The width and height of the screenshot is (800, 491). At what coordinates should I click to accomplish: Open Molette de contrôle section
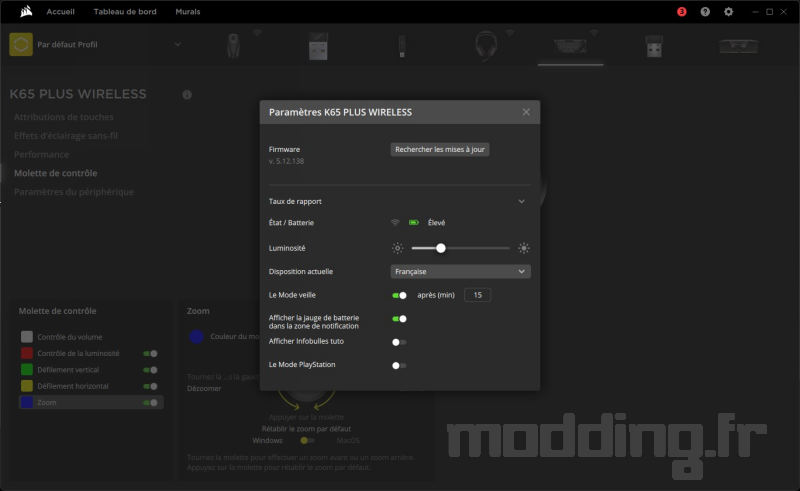coord(56,173)
